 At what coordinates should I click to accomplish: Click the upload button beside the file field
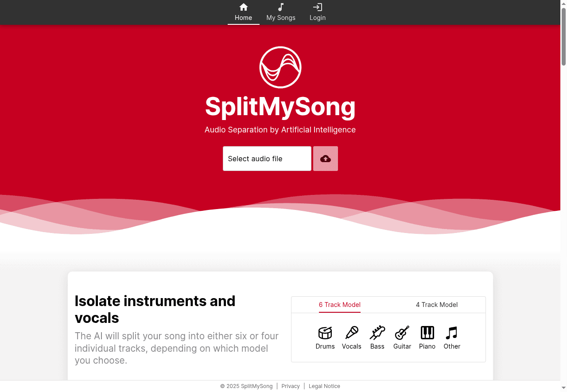tap(325, 158)
